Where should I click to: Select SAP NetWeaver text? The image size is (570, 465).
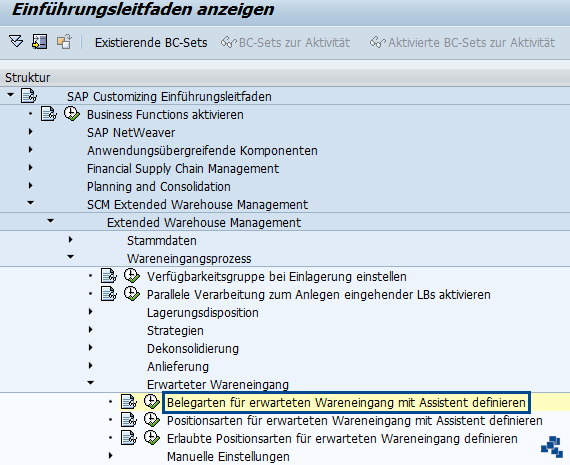tap(131, 133)
